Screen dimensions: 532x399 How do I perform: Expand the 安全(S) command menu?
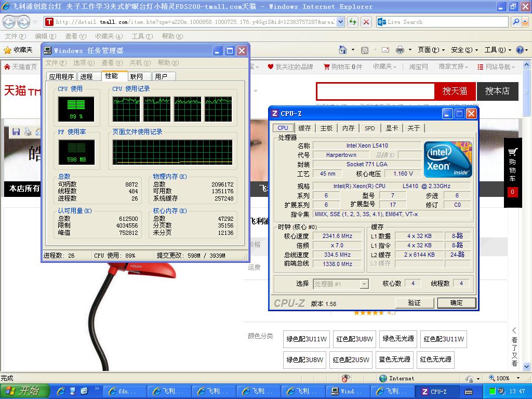pyautogui.click(x=464, y=50)
